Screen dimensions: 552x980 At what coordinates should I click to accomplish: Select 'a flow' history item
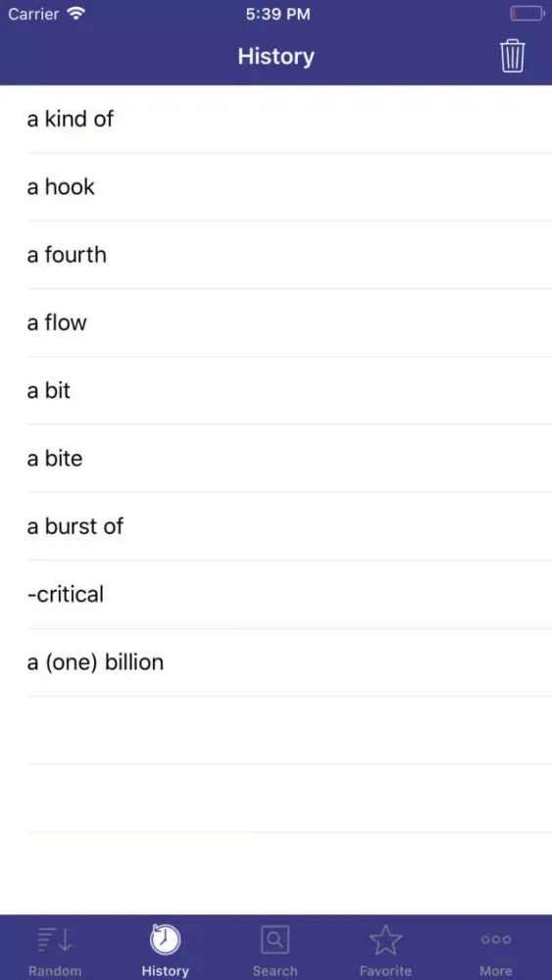click(276, 323)
